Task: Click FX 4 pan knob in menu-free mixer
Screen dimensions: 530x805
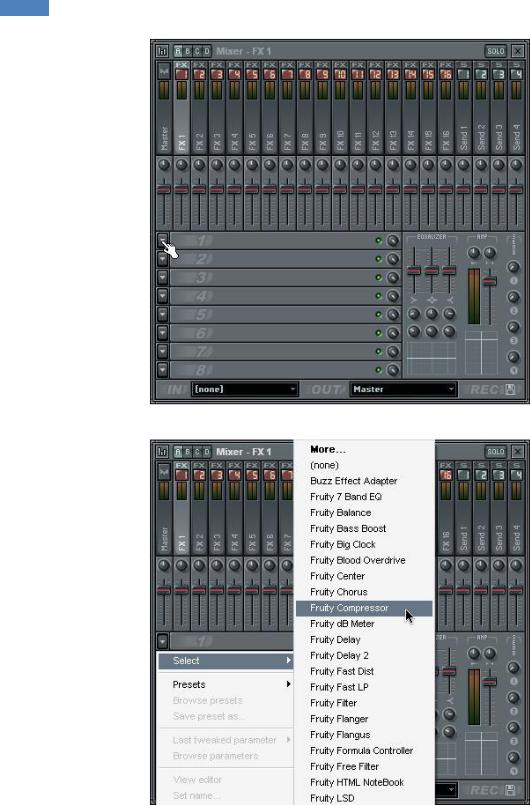Action: 234,165
